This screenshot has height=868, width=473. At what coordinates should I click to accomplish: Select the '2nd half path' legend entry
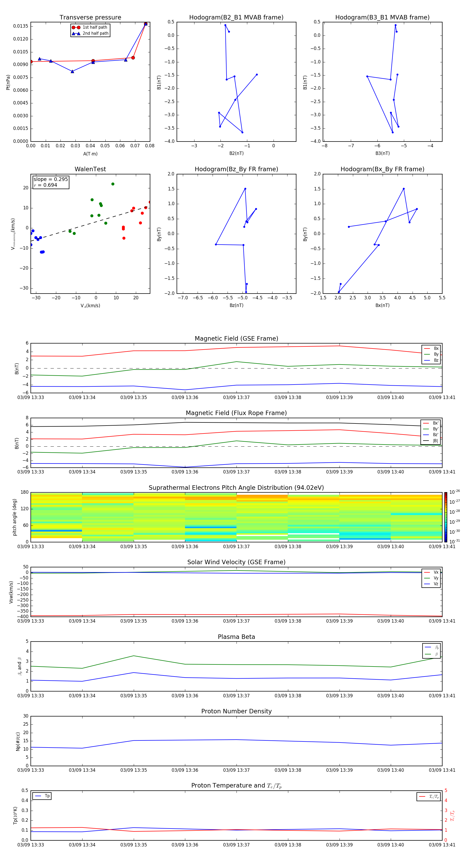point(91,33)
